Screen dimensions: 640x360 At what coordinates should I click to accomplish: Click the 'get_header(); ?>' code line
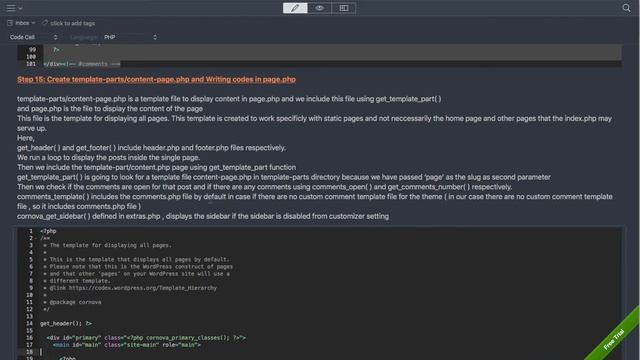[66, 324]
